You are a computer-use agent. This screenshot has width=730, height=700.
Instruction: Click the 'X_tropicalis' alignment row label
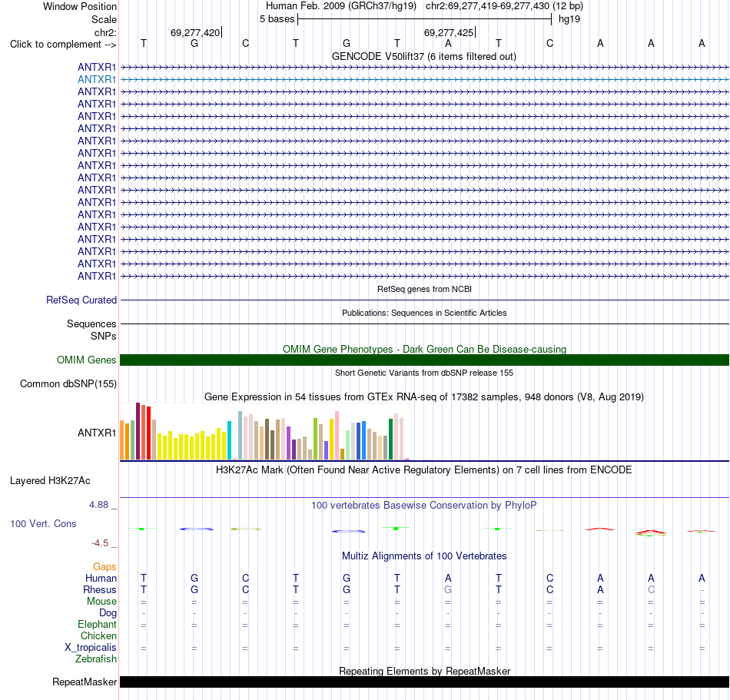[x=91, y=648]
